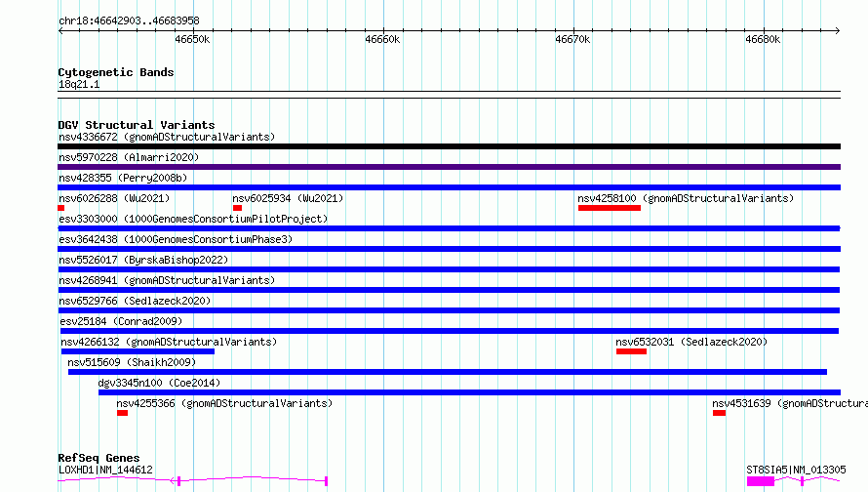Screen dimensions: 868x492
Task: Open the dgv3345n100 (Coe2014) label
Action: click(x=159, y=383)
